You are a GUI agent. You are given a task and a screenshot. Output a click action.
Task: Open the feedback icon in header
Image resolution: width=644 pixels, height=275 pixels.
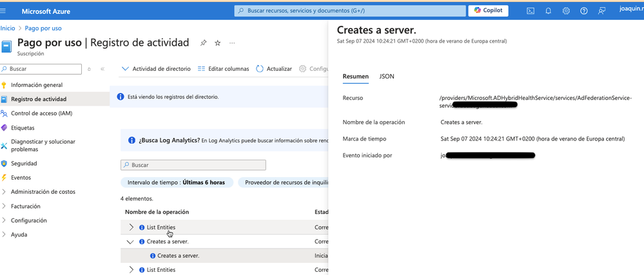[601, 11]
